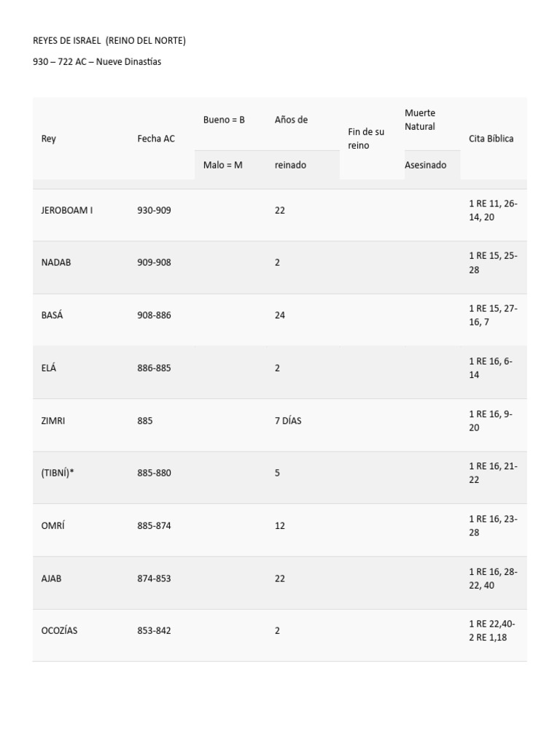The height and width of the screenshot is (747, 560).
Task: Select the 'Cita Bíblica' column header
Action: point(491,139)
